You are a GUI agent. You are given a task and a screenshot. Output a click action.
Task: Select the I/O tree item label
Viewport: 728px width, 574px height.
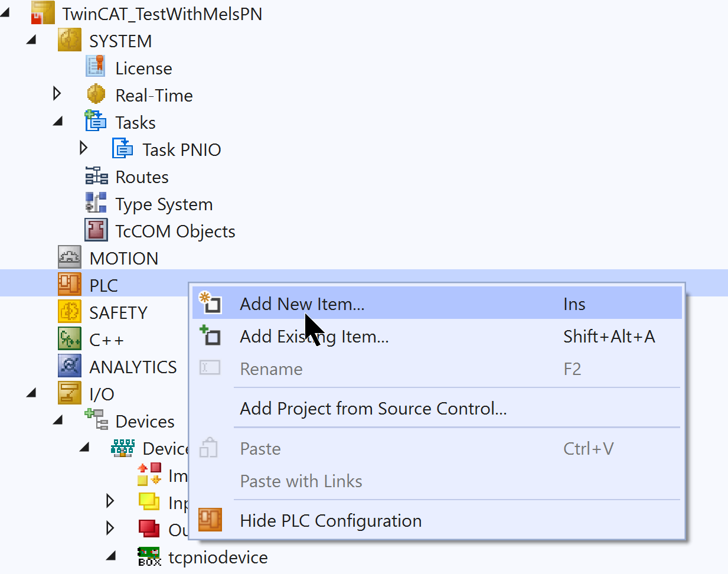coord(102,394)
